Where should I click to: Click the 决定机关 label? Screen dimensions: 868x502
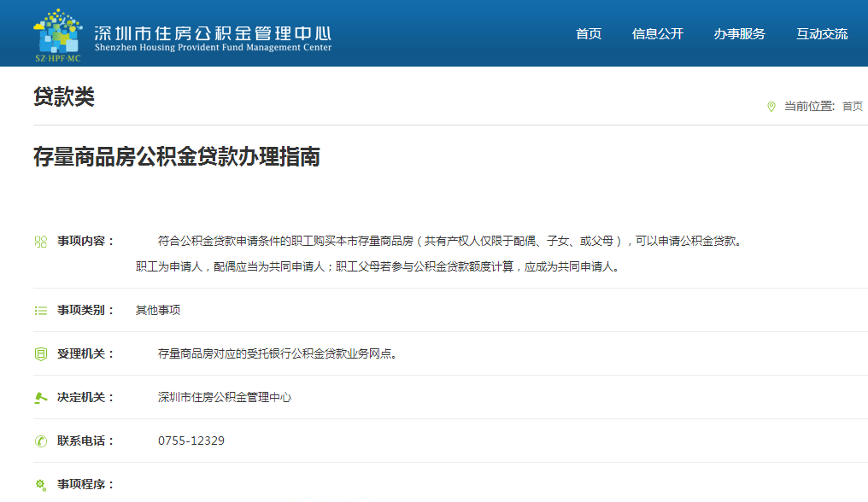(x=85, y=397)
